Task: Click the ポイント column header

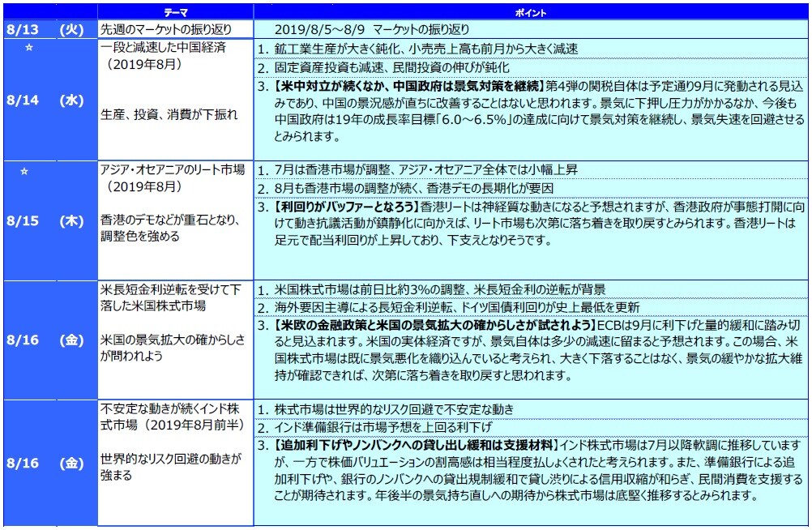Action: pyautogui.click(x=531, y=13)
